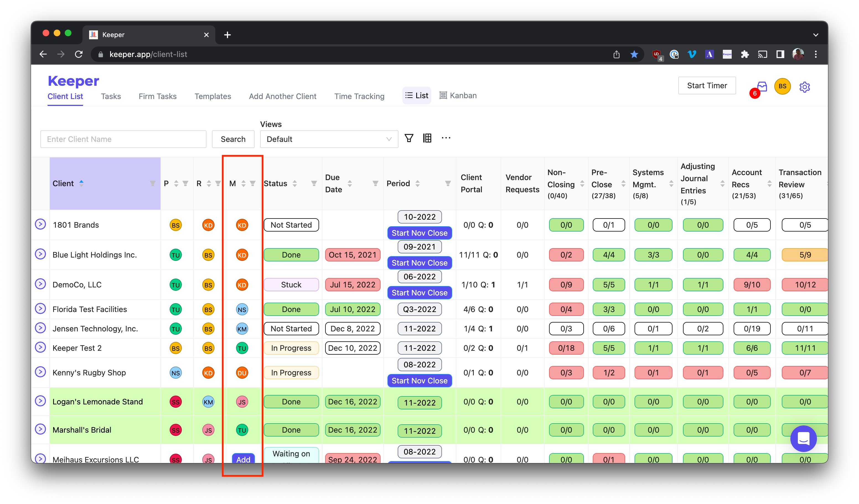
Task: Click the Stuck status badge for DemoCo
Action: pos(291,285)
